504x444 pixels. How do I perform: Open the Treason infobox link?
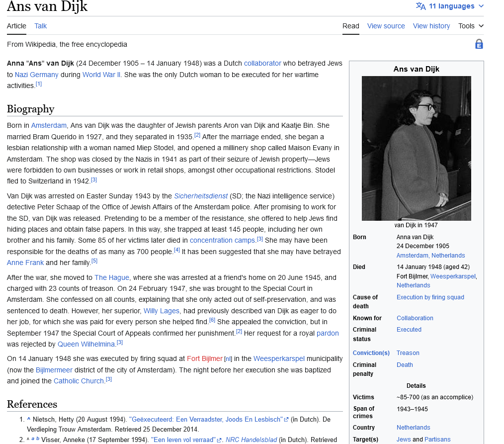coord(408,353)
